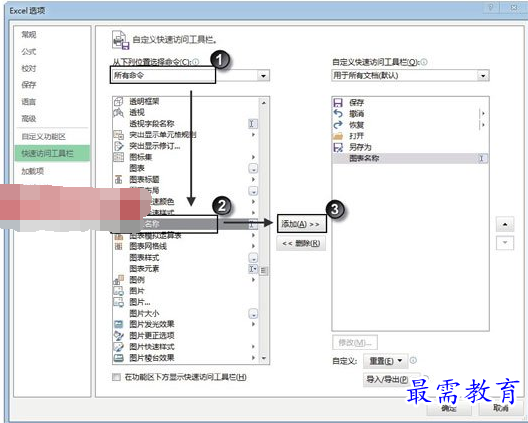This screenshot has width=528, height=423.
Task: Select 透视字段名称 in command list
Action: (186, 124)
